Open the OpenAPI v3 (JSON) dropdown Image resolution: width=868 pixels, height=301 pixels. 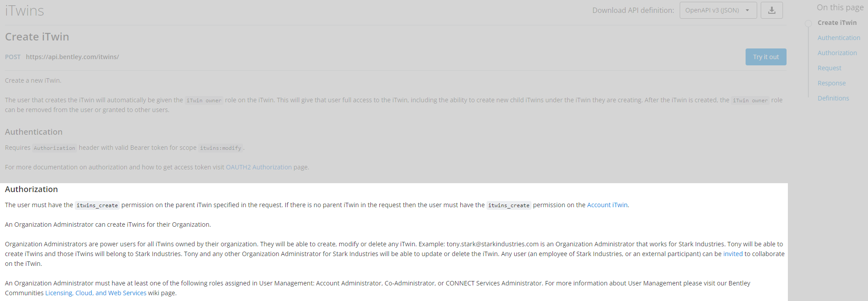(718, 10)
